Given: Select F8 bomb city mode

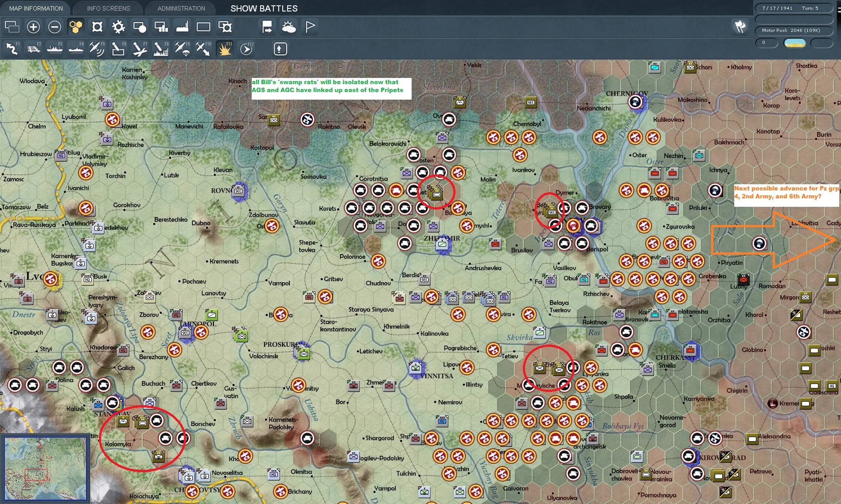Looking at the screenshot, I should tap(161, 48).
